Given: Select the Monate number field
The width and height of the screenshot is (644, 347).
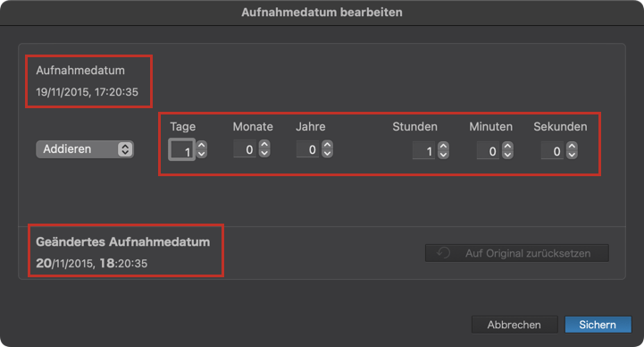Looking at the screenshot, I should tap(246, 148).
